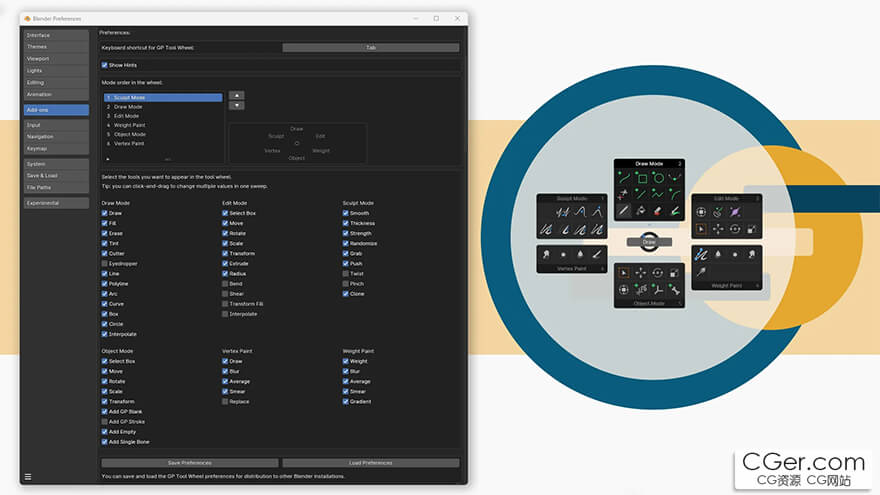Click the central Draw button in tool wheel

649,242
